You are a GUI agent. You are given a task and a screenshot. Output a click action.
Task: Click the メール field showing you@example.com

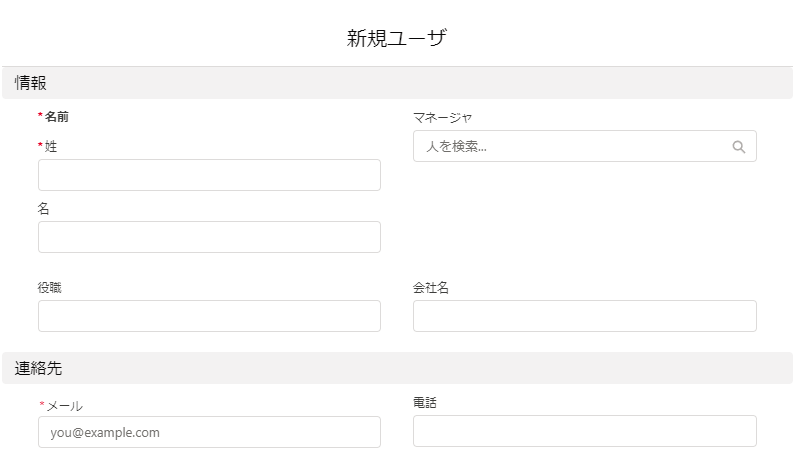tap(209, 432)
